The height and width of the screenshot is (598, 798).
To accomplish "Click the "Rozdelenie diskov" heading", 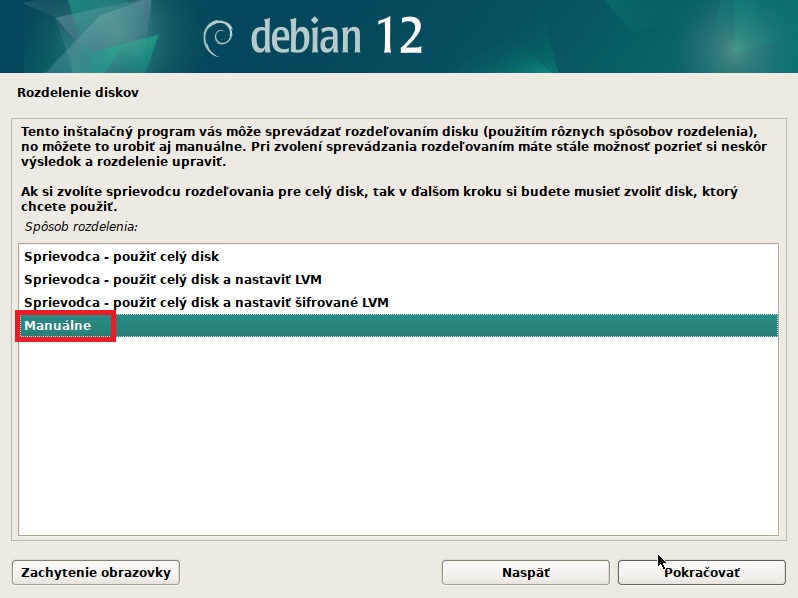I will coord(78,92).
